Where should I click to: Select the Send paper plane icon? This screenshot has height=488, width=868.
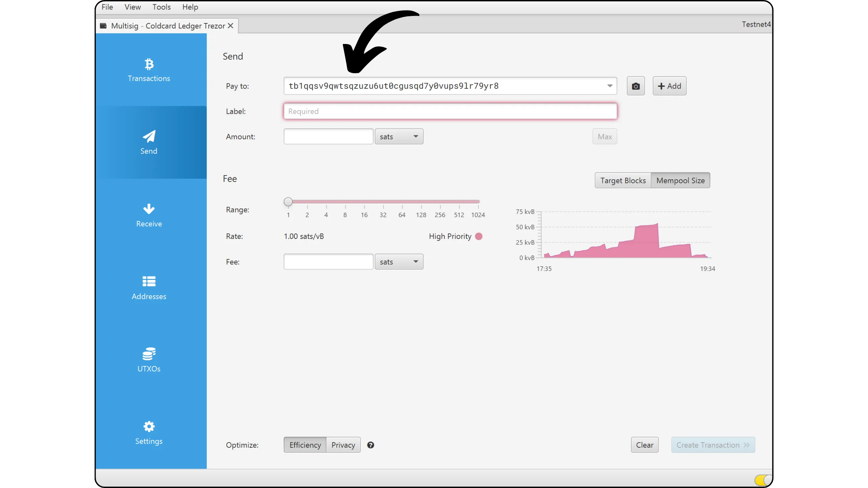149,137
